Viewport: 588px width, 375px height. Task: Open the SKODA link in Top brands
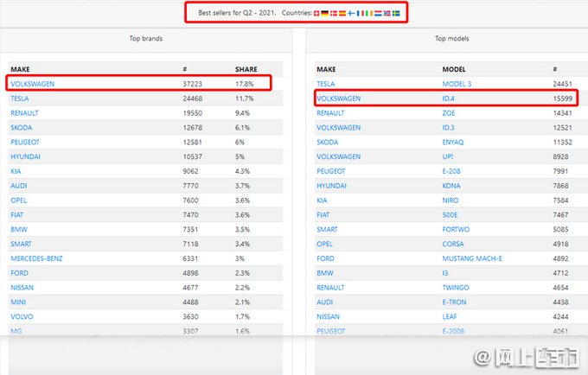click(x=22, y=127)
